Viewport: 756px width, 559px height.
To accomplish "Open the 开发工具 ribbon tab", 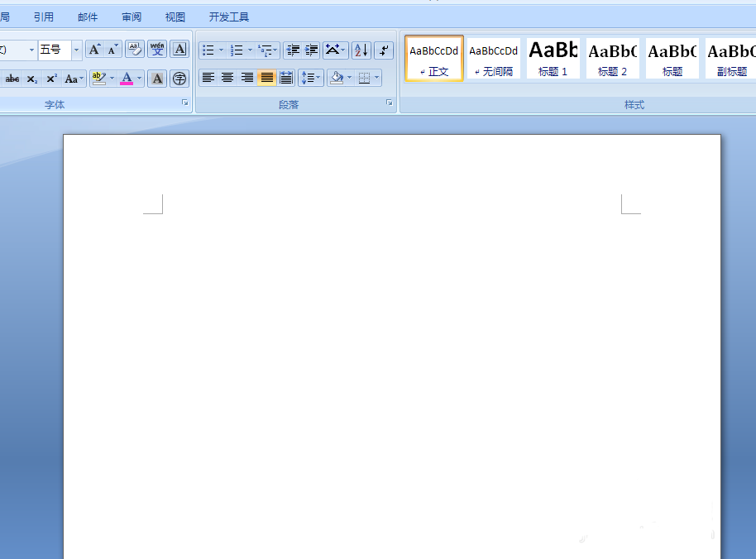I will (x=228, y=17).
